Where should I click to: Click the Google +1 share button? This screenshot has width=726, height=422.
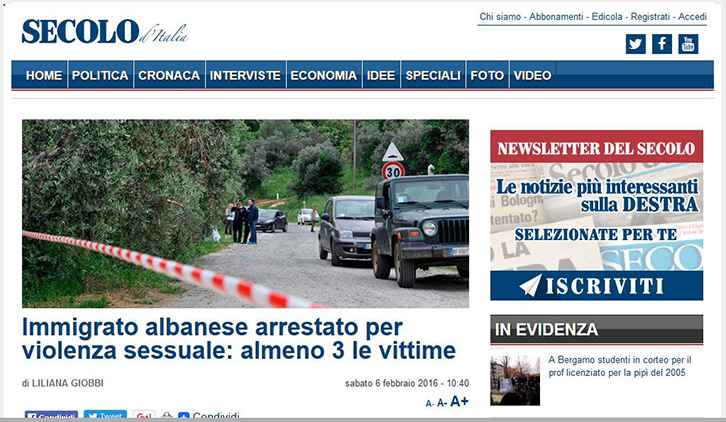tap(144, 416)
